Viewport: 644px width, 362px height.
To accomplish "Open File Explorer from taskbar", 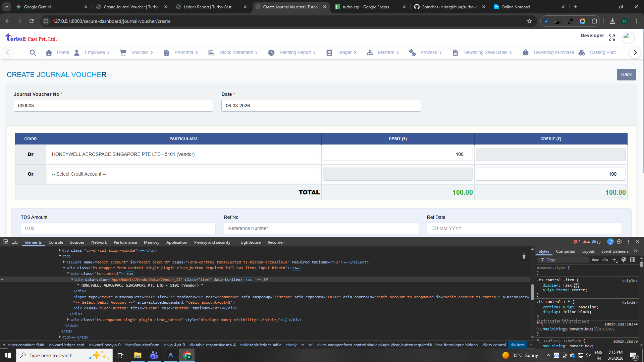I will [138, 355].
